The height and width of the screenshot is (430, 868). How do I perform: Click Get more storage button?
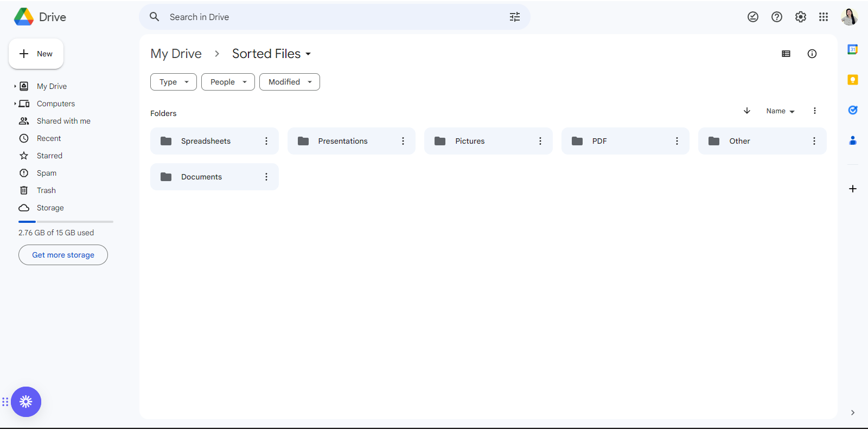point(63,255)
